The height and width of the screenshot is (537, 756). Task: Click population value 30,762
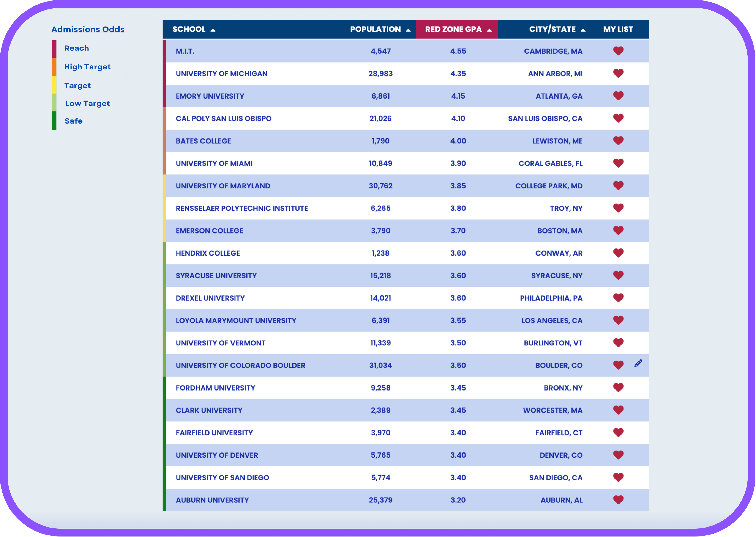click(380, 186)
